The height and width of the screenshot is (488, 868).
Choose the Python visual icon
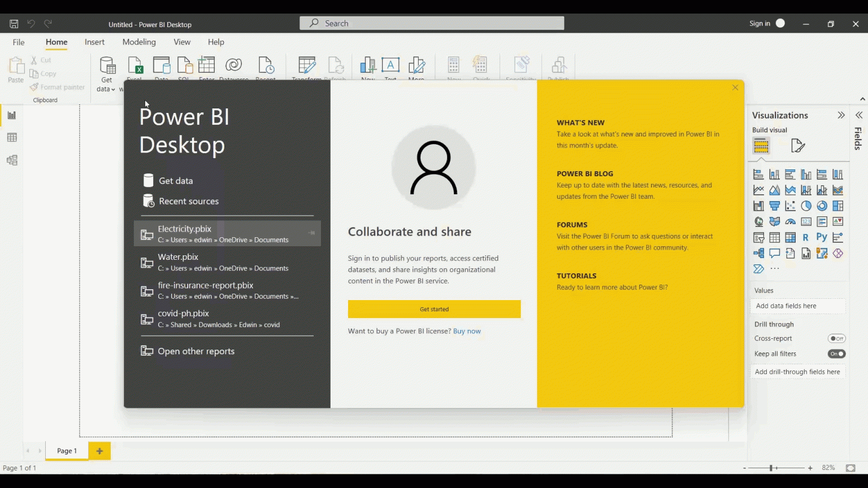coord(822,238)
